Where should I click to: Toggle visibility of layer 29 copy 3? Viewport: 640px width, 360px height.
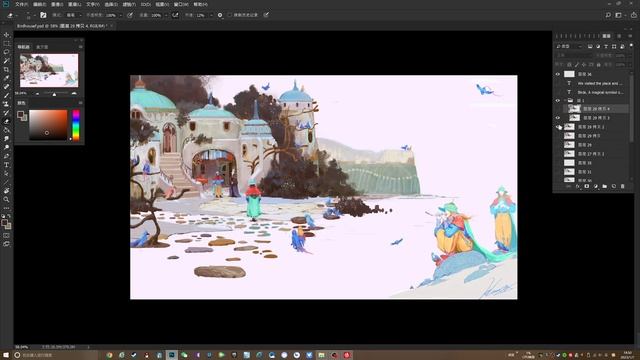(558, 118)
